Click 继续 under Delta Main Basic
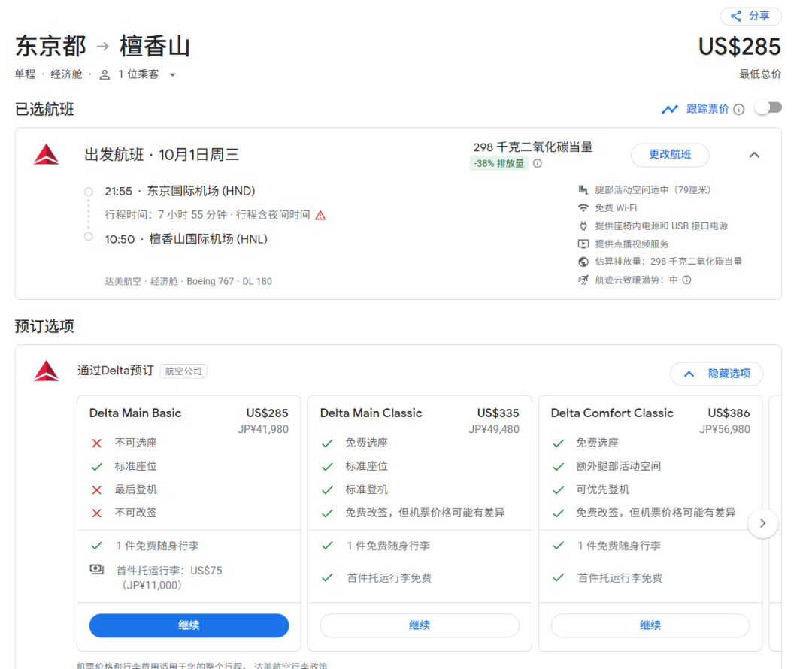 point(189,625)
